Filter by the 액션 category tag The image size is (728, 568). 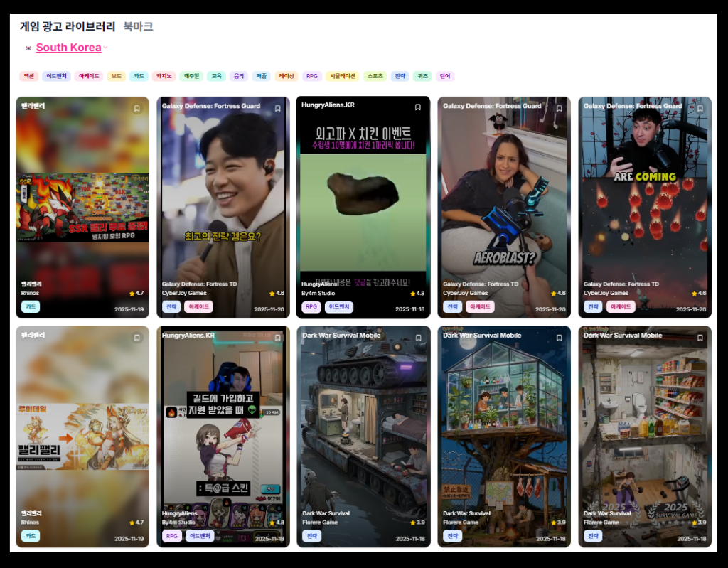28,76
